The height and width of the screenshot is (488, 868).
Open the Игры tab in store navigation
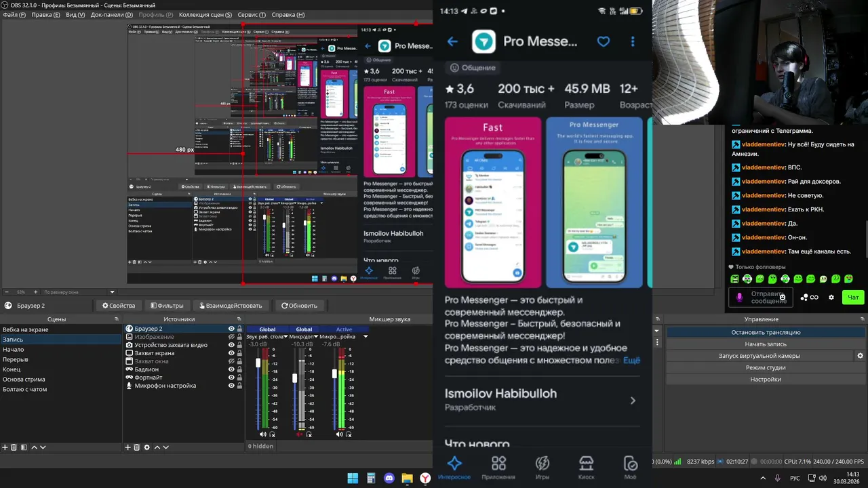coord(542,467)
